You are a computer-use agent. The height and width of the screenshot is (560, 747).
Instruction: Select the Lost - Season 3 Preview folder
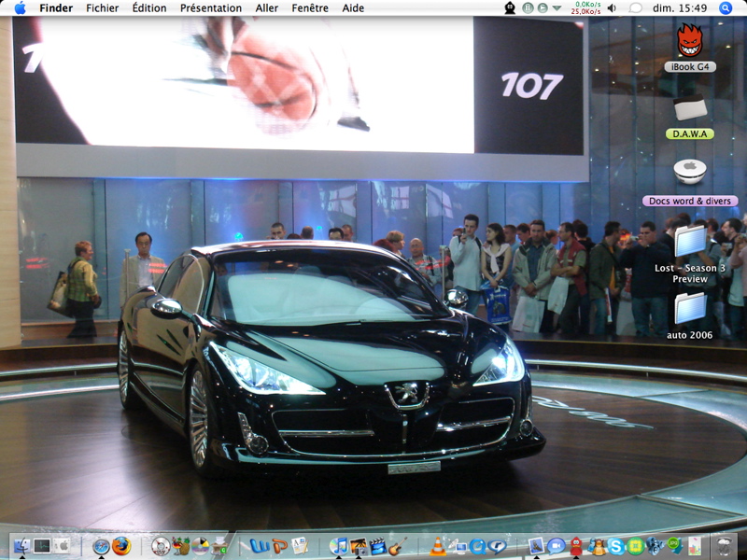click(690, 255)
